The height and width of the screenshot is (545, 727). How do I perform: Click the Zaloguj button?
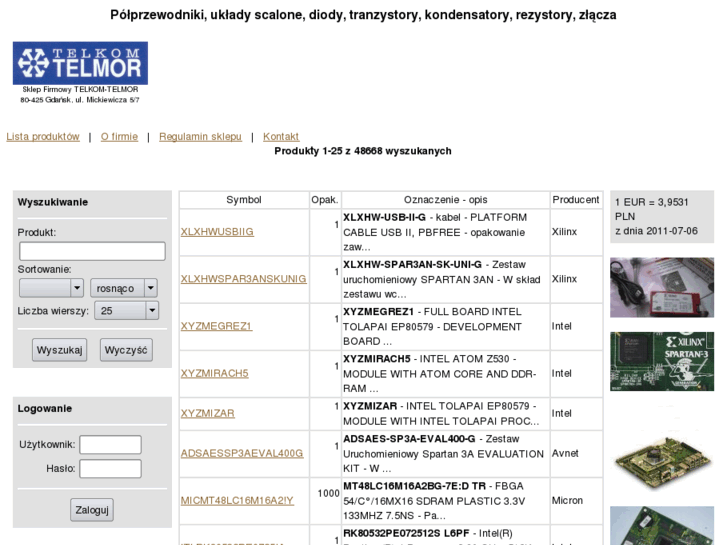coord(92,510)
